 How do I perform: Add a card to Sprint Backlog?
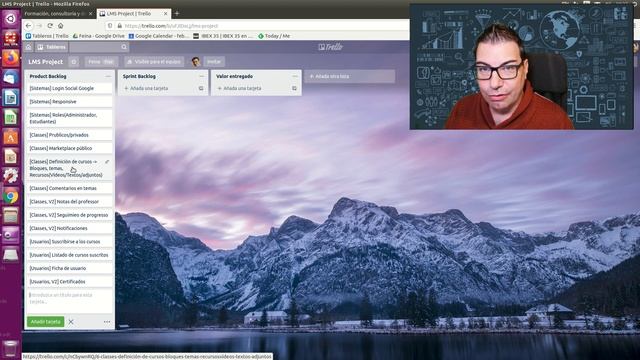click(146, 88)
